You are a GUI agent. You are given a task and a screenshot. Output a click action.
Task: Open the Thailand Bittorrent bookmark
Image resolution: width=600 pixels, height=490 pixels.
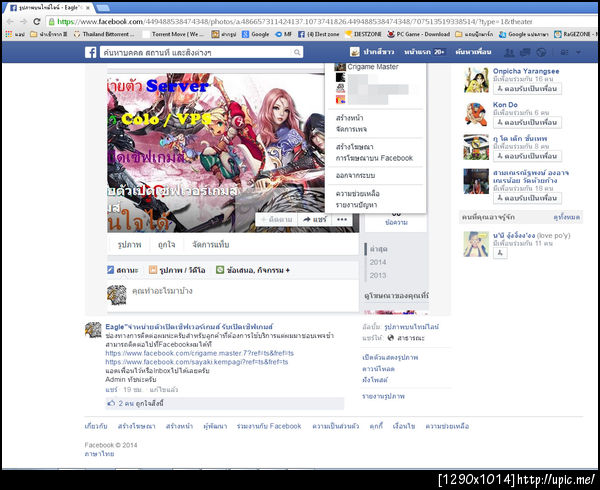pyautogui.click(x=104, y=34)
